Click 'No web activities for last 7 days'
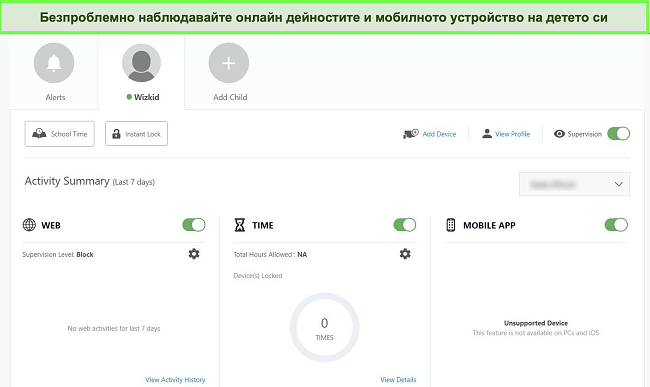 [x=114, y=329]
